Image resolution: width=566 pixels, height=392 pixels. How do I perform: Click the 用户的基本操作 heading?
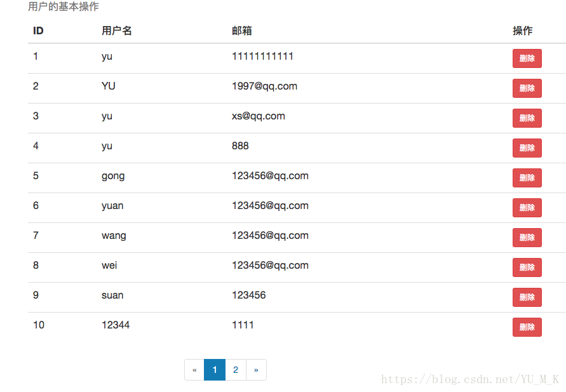pos(63,6)
